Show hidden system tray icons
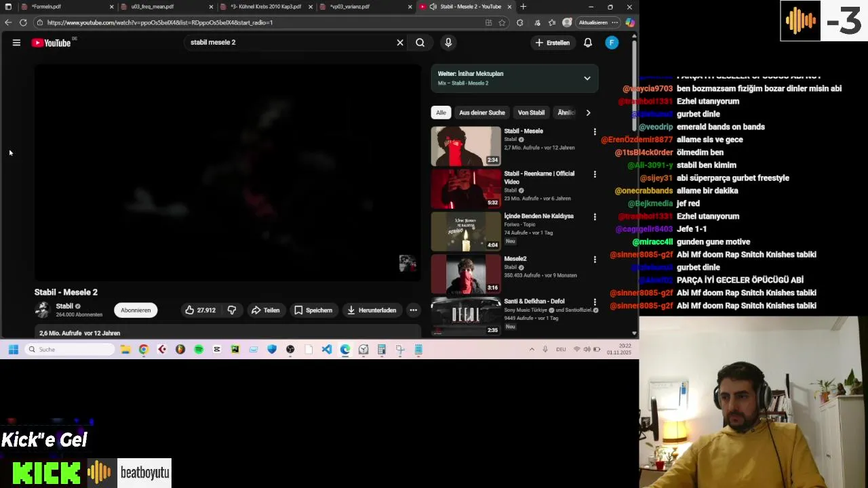The height and width of the screenshot is (488, 868). click(531, 350)
